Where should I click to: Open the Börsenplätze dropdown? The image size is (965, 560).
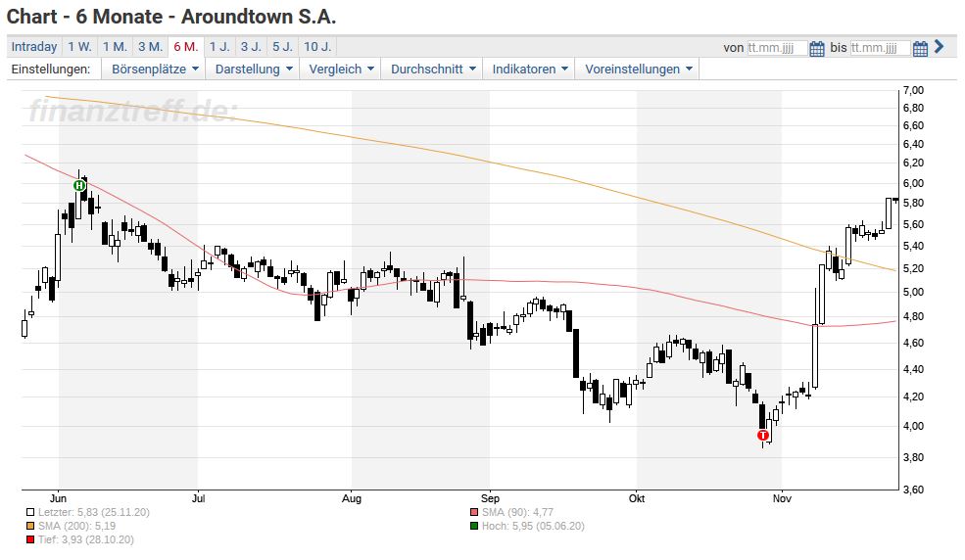pos(154,69)
